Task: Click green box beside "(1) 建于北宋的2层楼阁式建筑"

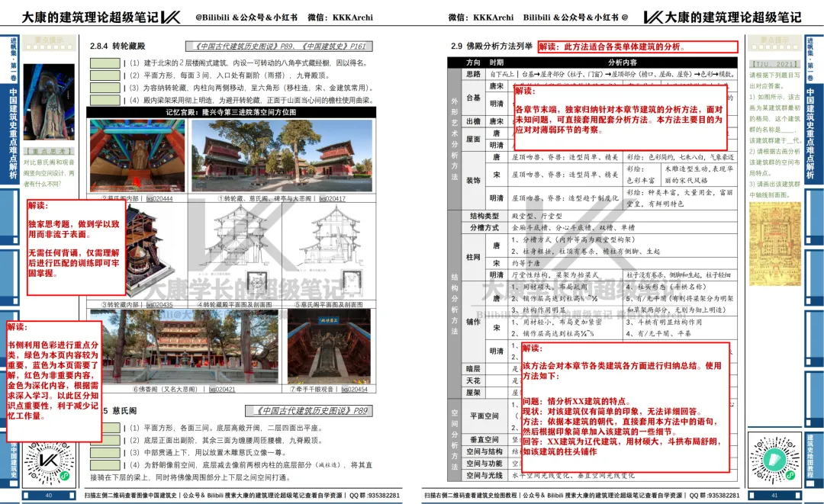Action: (x=105, y=63)
